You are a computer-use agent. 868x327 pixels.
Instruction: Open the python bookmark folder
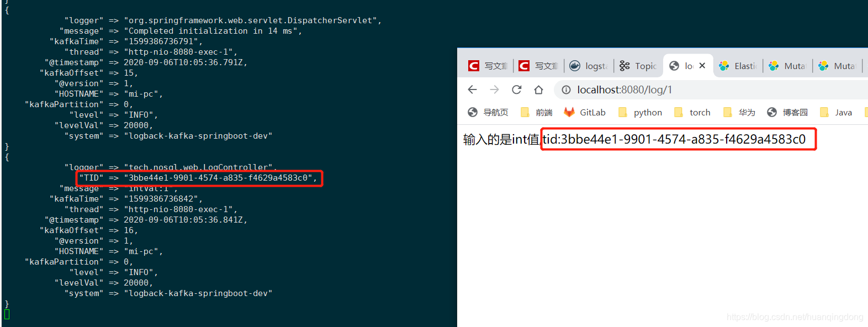point(641,112)
